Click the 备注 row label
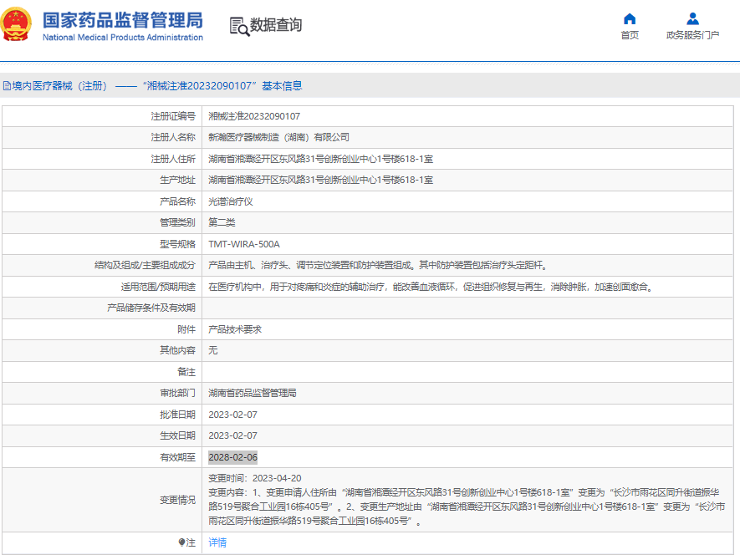 (x=186, y=372)
